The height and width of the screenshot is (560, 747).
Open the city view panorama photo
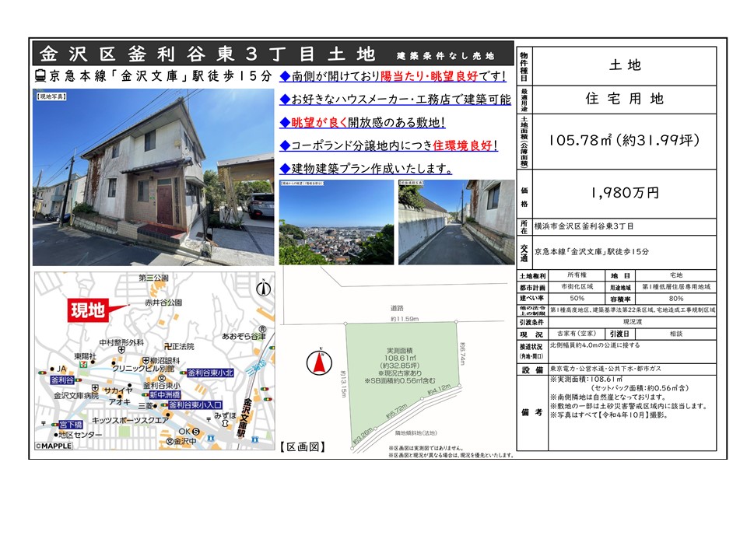point(335,222)
